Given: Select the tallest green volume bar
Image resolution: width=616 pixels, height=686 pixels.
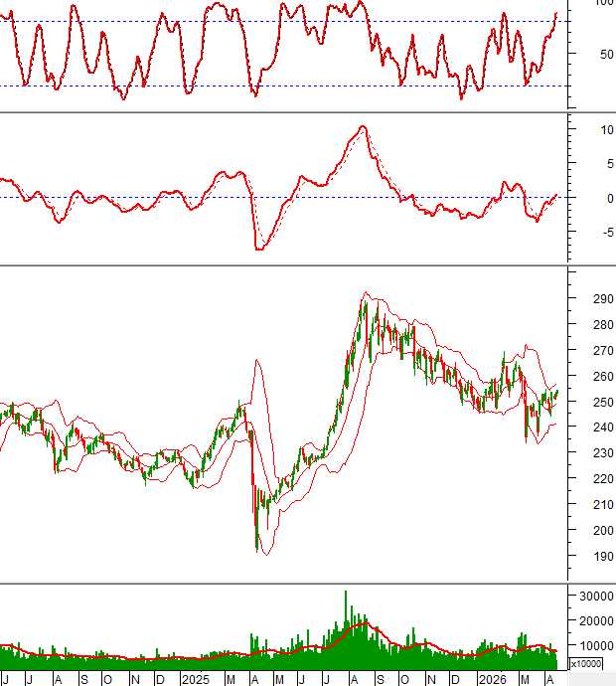Looking at the screenshot, I should tap(346, 597).
